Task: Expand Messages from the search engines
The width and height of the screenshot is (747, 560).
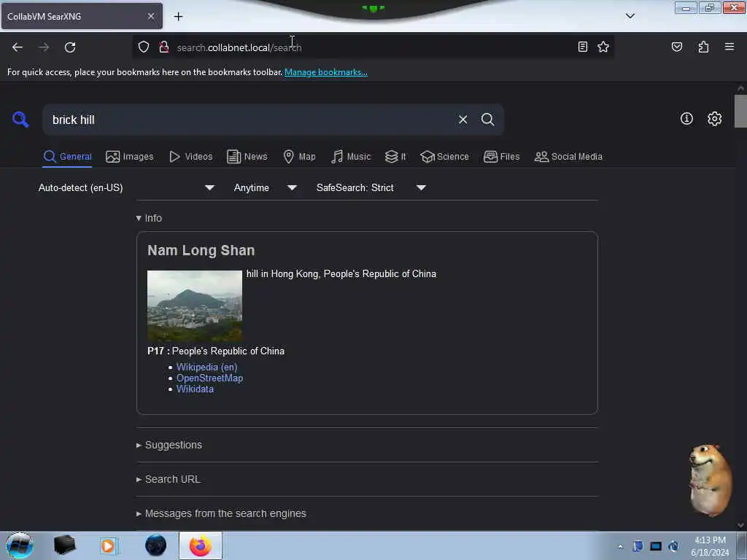Action: [221, 513]
